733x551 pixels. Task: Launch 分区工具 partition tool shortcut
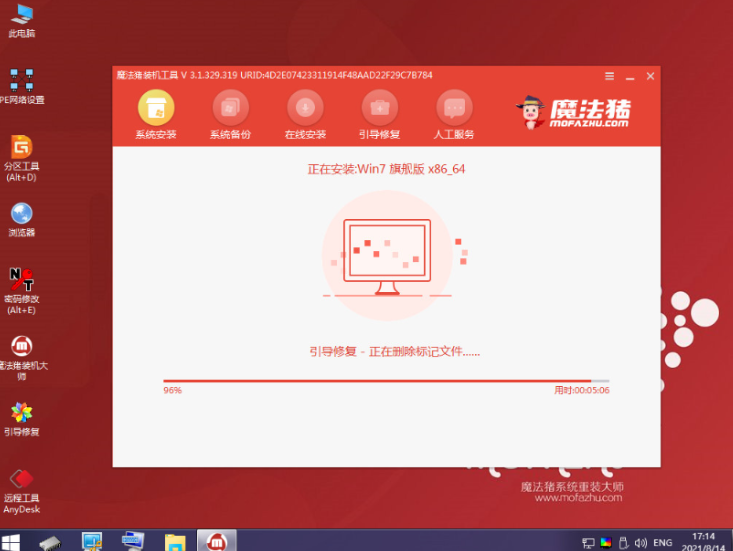21,148
